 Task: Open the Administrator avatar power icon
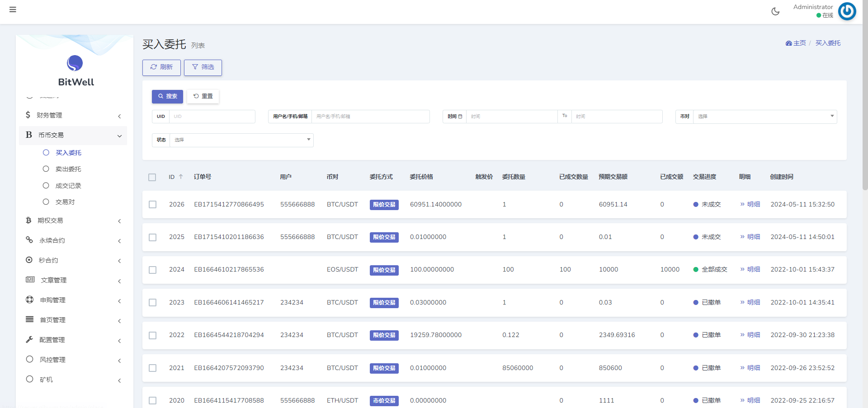point(847,11)
